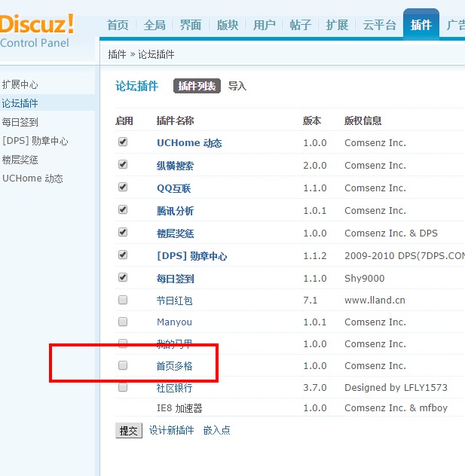The image size is (465, 476).
Task: Open the Manyou plugin link
Action: click(x=174, y=322)
